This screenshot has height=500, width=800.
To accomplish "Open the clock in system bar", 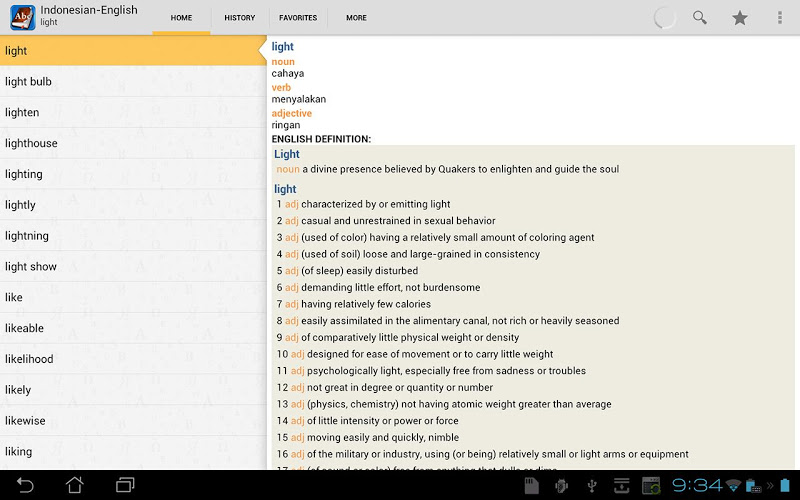I will tap(695, 485).
